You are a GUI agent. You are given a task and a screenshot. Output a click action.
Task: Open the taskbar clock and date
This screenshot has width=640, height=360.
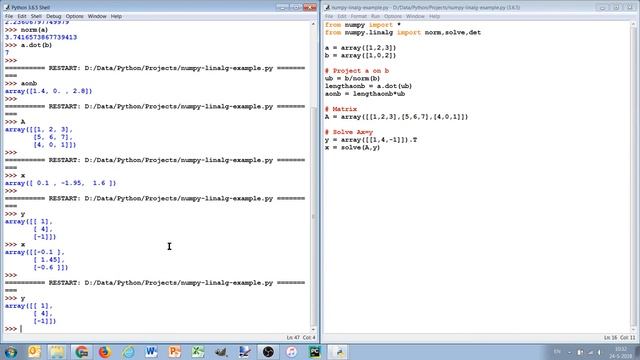point(621,352)
